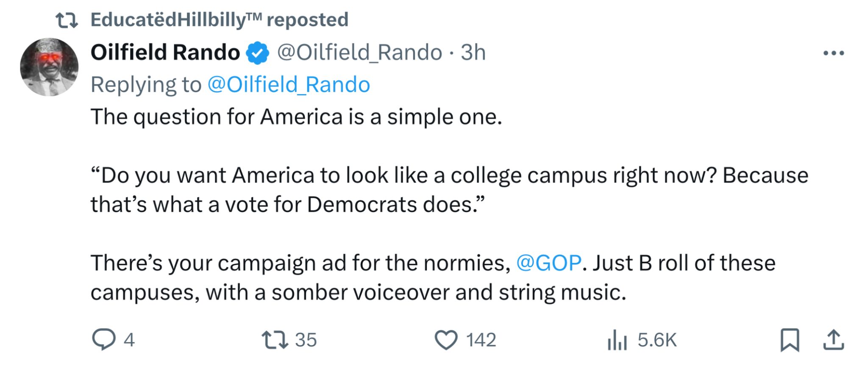Open the EducatëdHillbilly reposted link

pos(219,20)
